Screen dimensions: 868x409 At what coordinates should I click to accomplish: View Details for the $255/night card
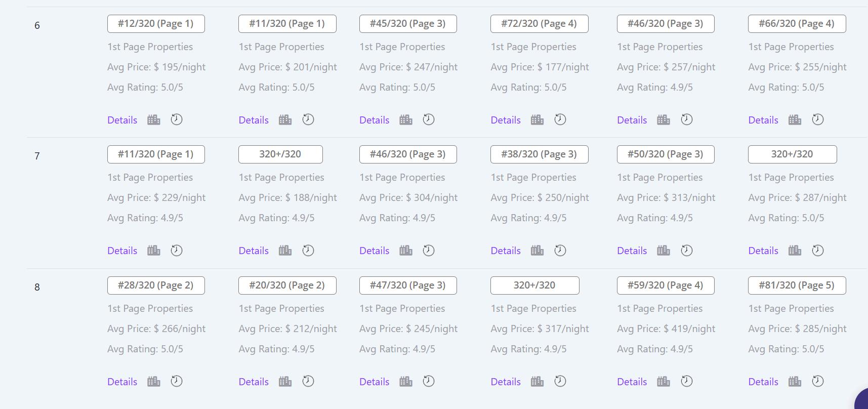pyautogui.click(x=763, y=120)
